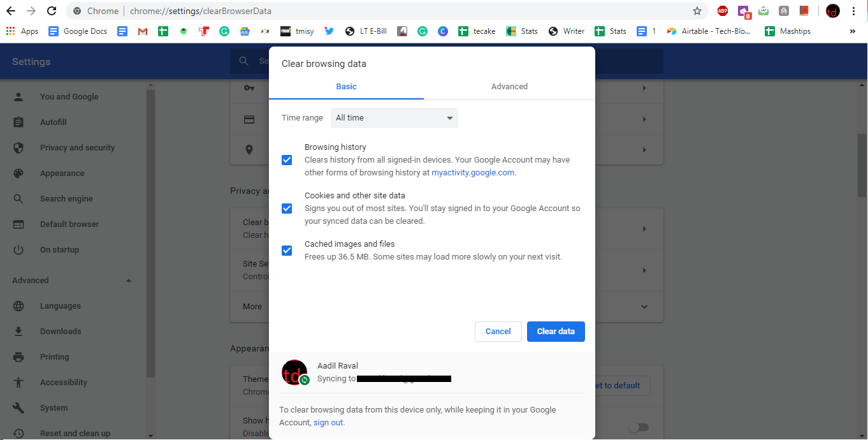This screenshot has width=868, height=440.
Task: Open Accessibility settings in sidebar
Action: (x=64, y=382)
